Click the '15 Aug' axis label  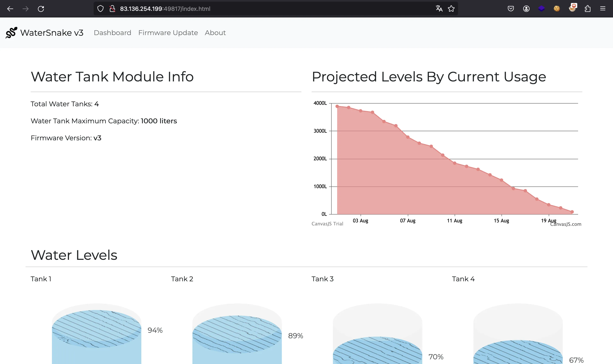(x=501, y=220)
